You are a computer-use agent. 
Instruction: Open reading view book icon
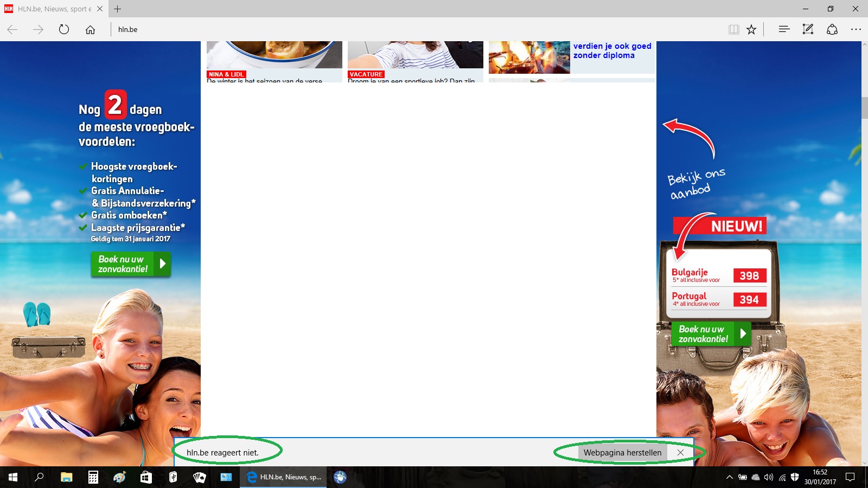tap(733, 29)
